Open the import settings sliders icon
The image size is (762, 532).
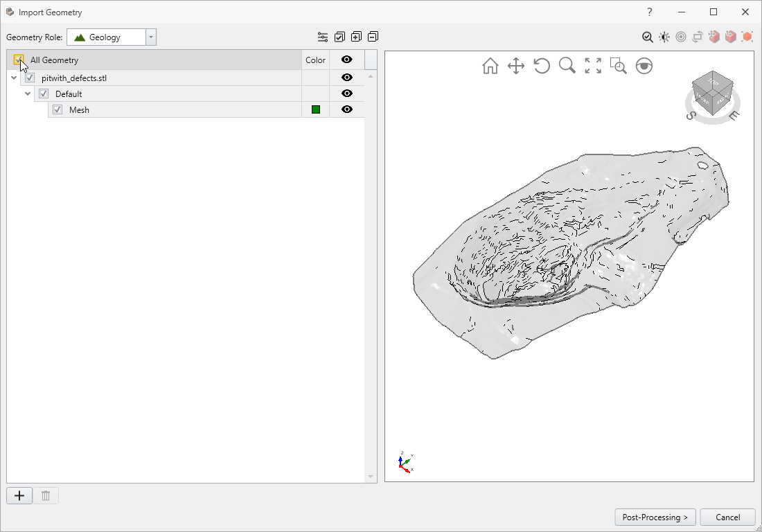click(x=323, y=37)
